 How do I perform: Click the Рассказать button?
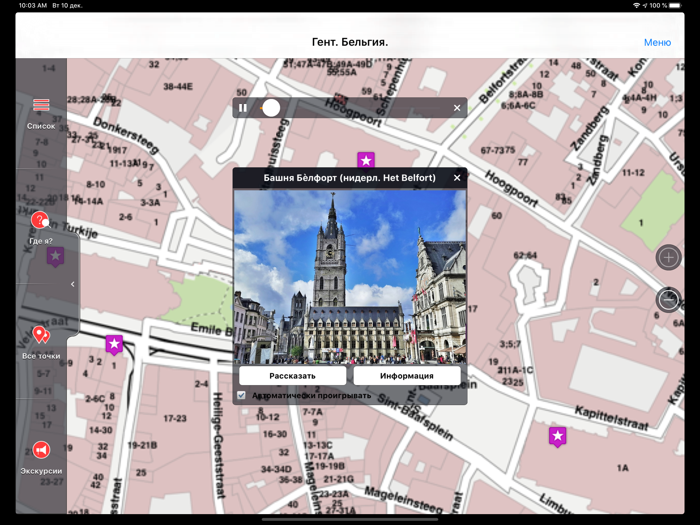(292, 375)
